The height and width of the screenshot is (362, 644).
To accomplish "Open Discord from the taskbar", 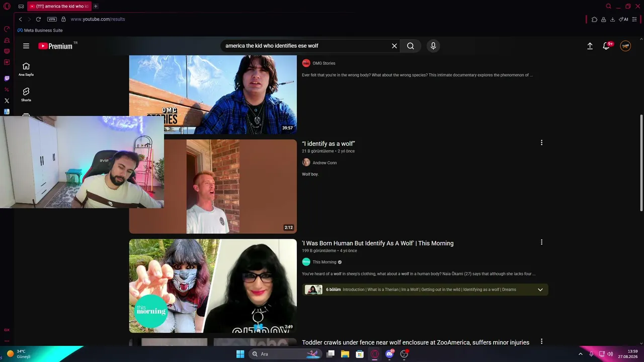I will tap(389, 354).
